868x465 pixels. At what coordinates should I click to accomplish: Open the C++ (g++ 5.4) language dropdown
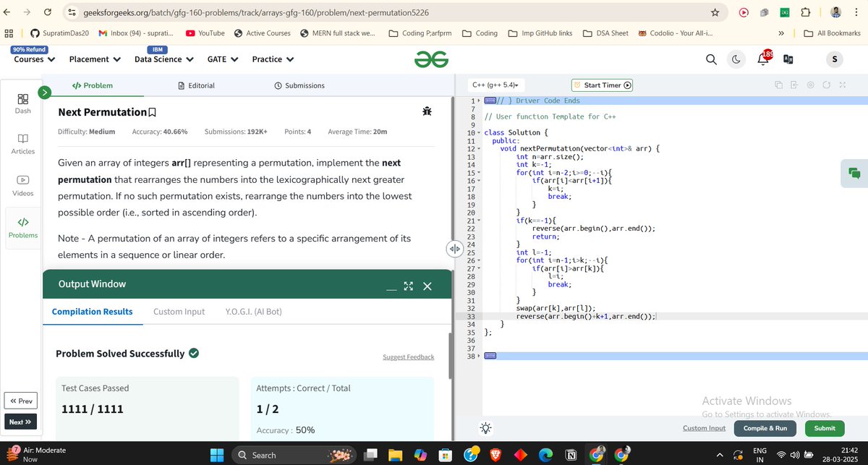click(495, 85)
